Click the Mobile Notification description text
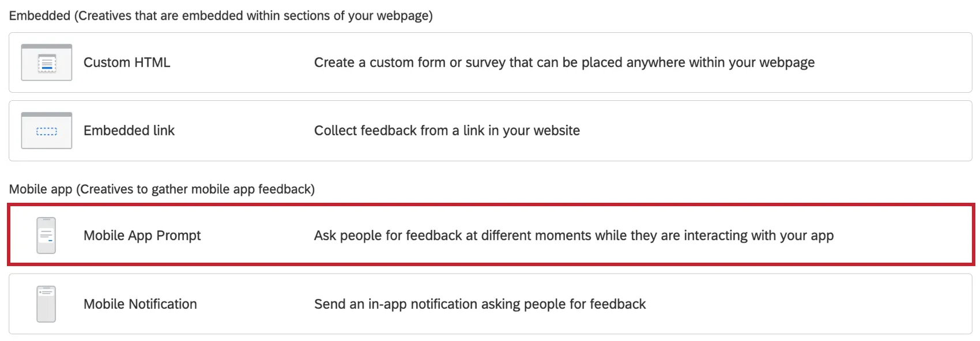980x341 pixels. [479, 304]
